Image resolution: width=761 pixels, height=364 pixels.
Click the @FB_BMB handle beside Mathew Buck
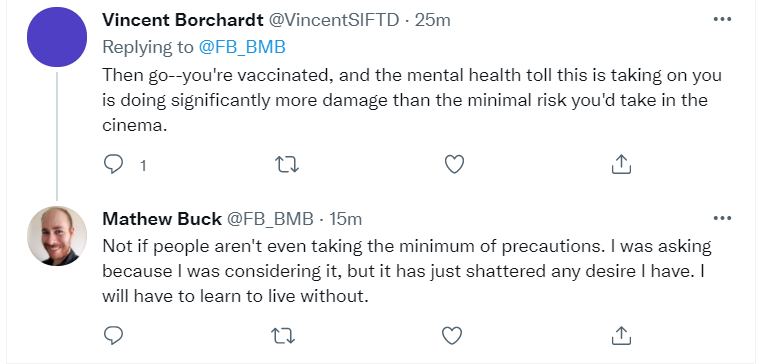[270, 219]
